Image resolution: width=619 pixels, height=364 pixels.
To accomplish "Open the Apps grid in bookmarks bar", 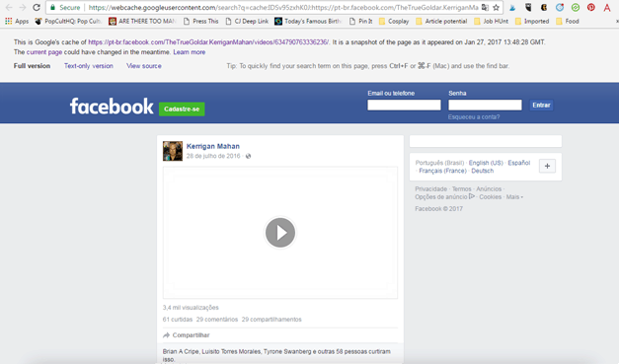I will (x=17, y=22).
